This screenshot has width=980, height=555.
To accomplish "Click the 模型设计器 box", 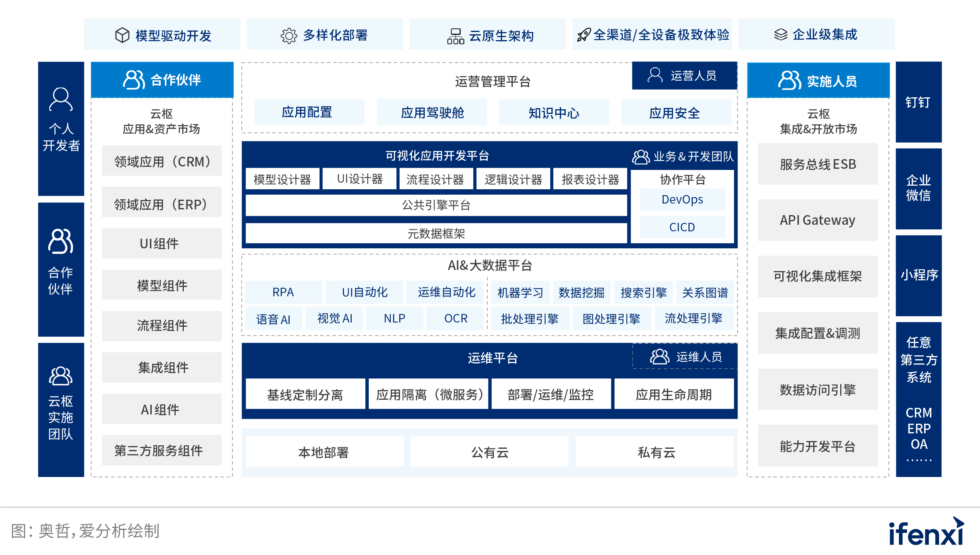I will click(x=282, y=179).
